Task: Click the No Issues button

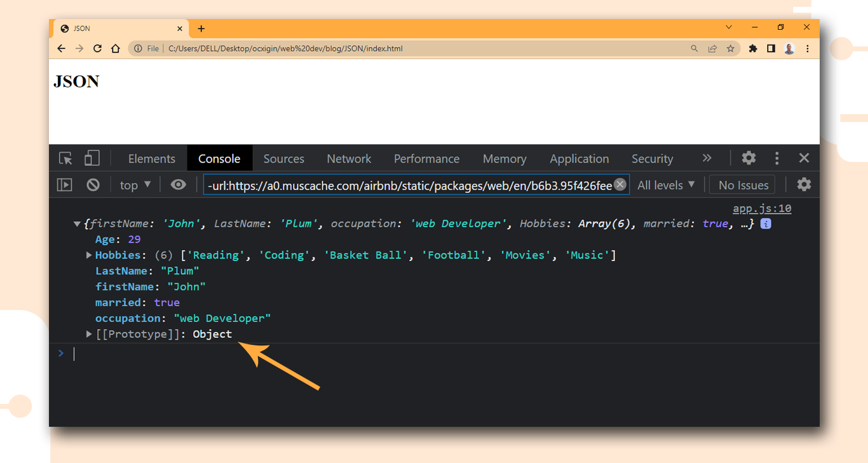Action: [743, 185]
